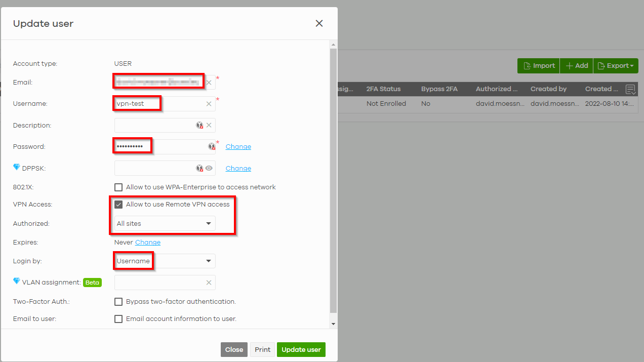Clear the Description field with its X icon
This screenshot has height=362, width=644.
(x=209, y=126)
